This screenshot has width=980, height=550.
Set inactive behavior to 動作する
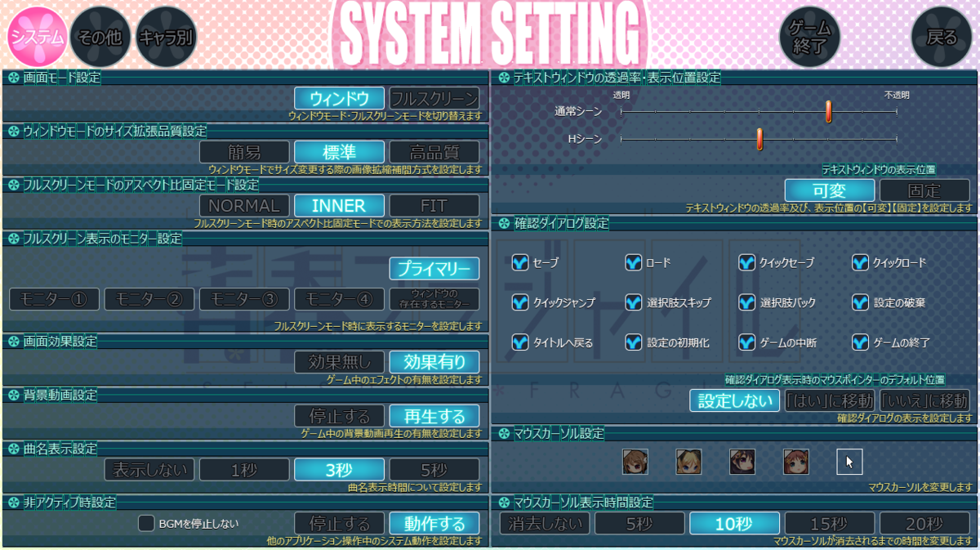point(434,524)
